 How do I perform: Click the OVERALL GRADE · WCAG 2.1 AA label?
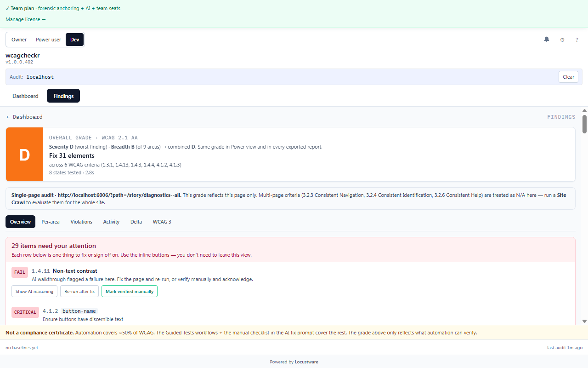pyautogui.click(x=93, y=138)
